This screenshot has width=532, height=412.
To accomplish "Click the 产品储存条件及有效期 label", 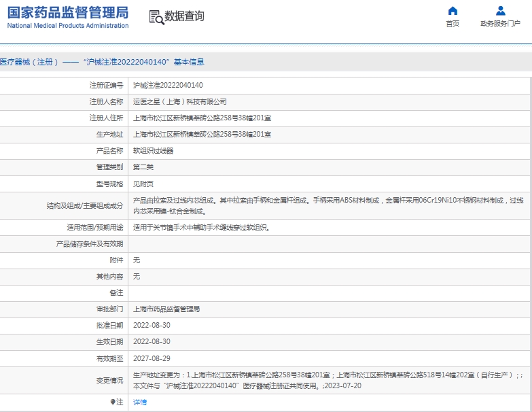I will click(90, 243).
